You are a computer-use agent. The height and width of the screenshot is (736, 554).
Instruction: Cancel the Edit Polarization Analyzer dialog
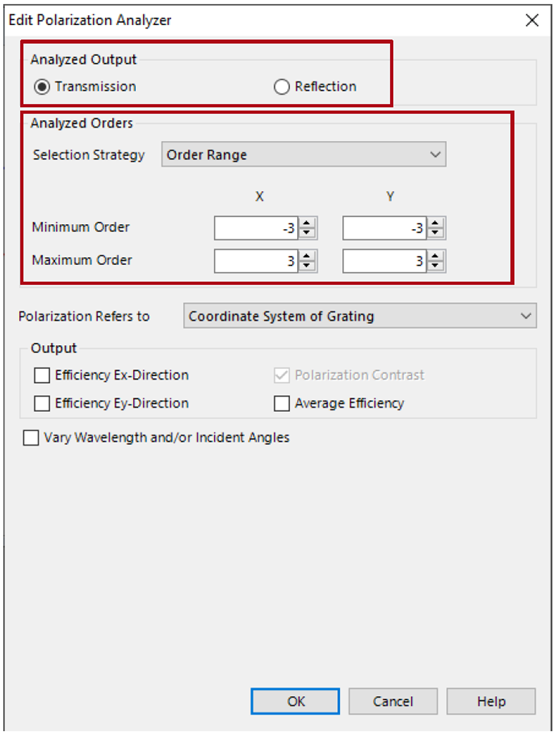click(x=393, y=701)
